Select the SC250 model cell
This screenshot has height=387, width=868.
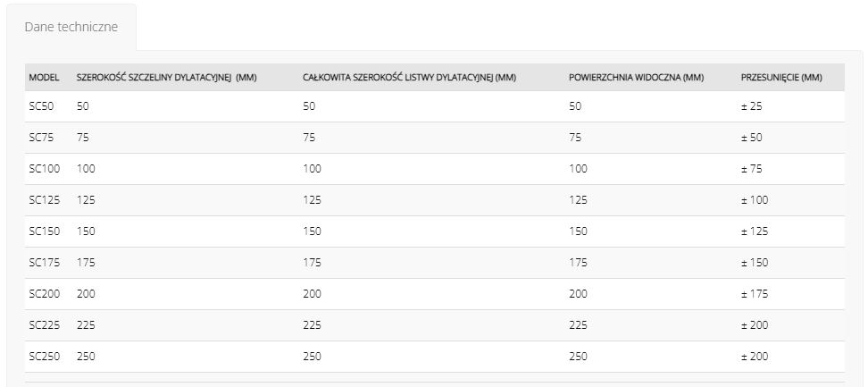(45, 357)
